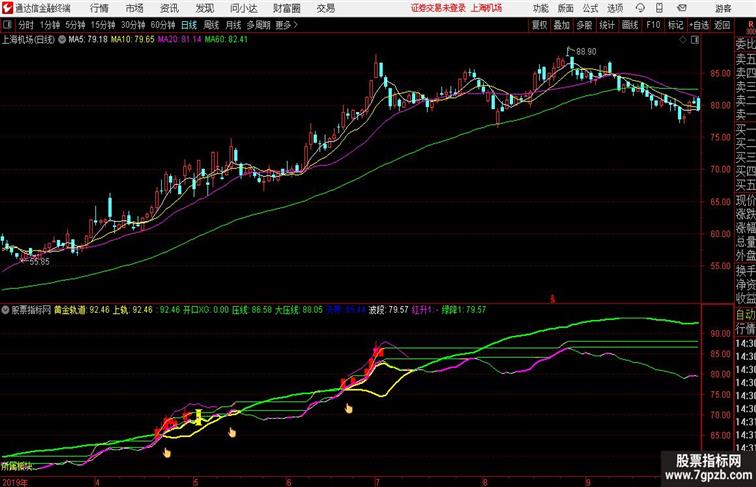Select the 日线 period tab
The image size is (756, 487).
point(189,25)
